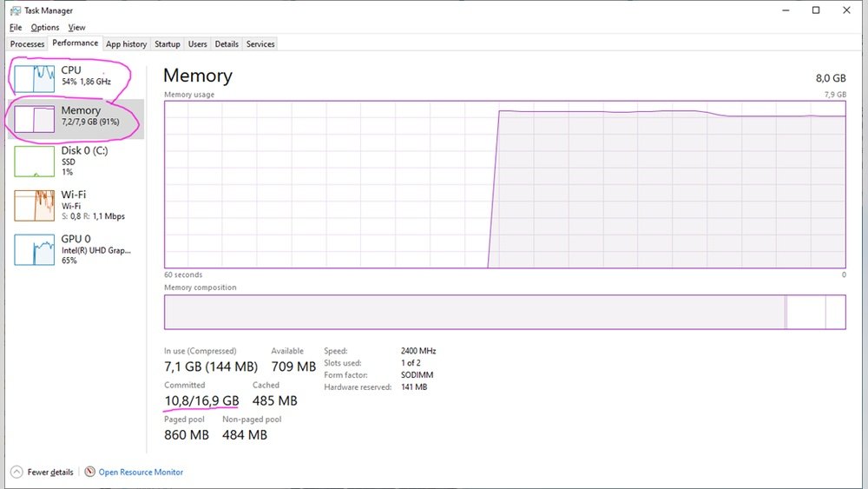Click the Open Resource Monitor link
The height and width of the screenshot is (489, 868).
tap(141, 472)
